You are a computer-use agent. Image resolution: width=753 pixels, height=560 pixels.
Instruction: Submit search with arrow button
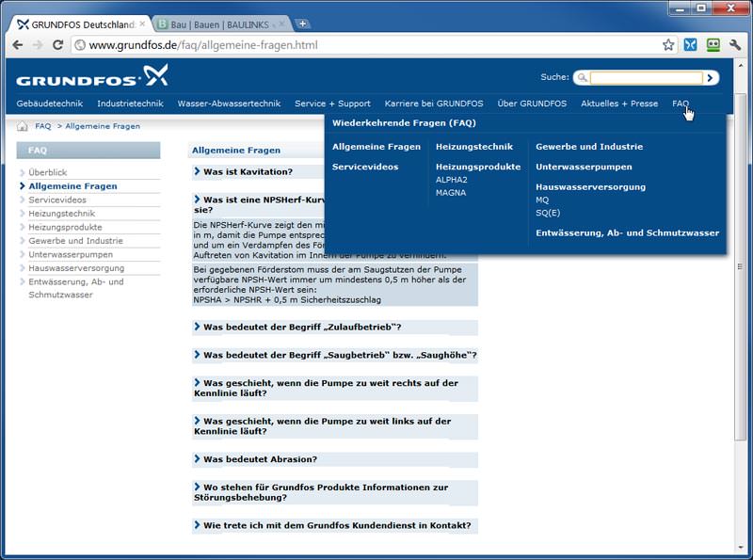[x=711, y=77]
